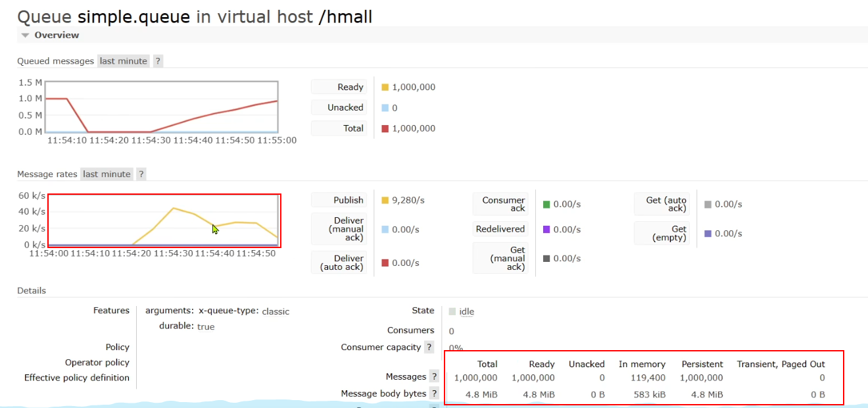Click help icon next to Message rates
This screenshot has height=408, width=868.
pos(141,174)
